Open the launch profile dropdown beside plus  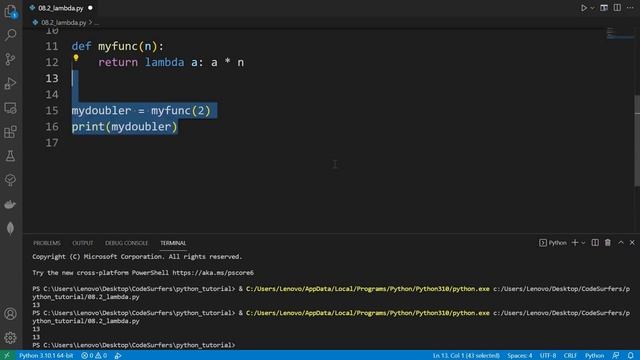(x=583, y=242)
